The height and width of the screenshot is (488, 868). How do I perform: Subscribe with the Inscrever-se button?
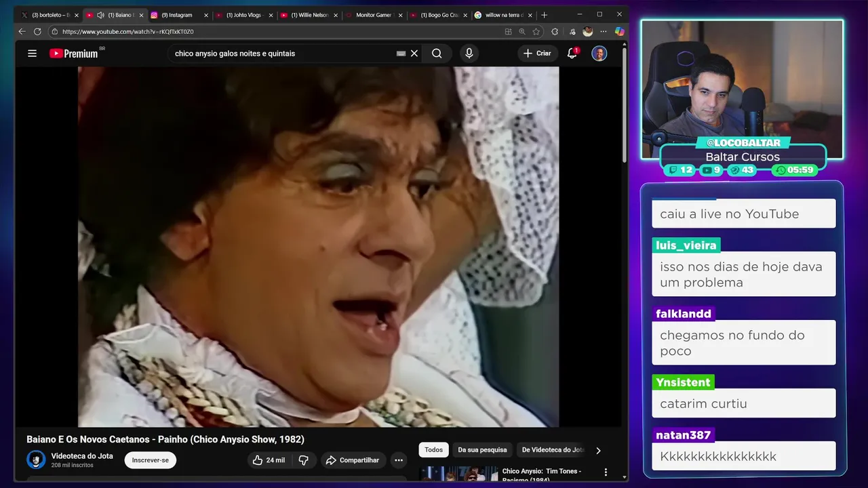[151, 460]
